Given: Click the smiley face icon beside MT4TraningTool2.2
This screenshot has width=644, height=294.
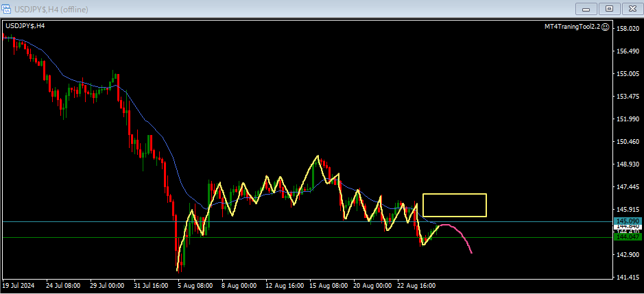Looking at the screenshot, I should [x=605, y=27].
